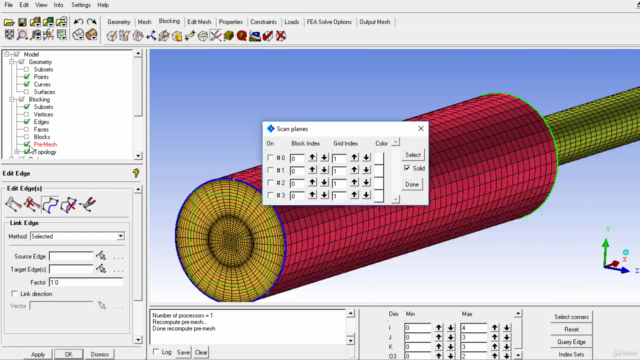
Task: Click the Apply button
Action: (x=38, y=354)
